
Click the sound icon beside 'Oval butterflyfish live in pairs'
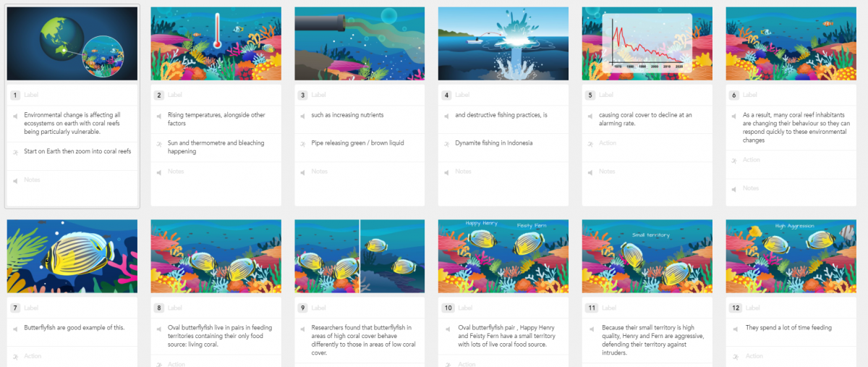click(158, 328)
